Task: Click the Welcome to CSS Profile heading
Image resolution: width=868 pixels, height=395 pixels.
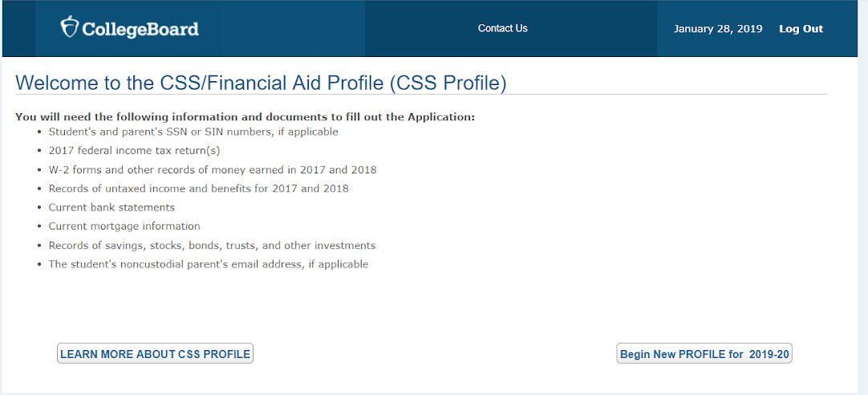Action: point(261,83)
